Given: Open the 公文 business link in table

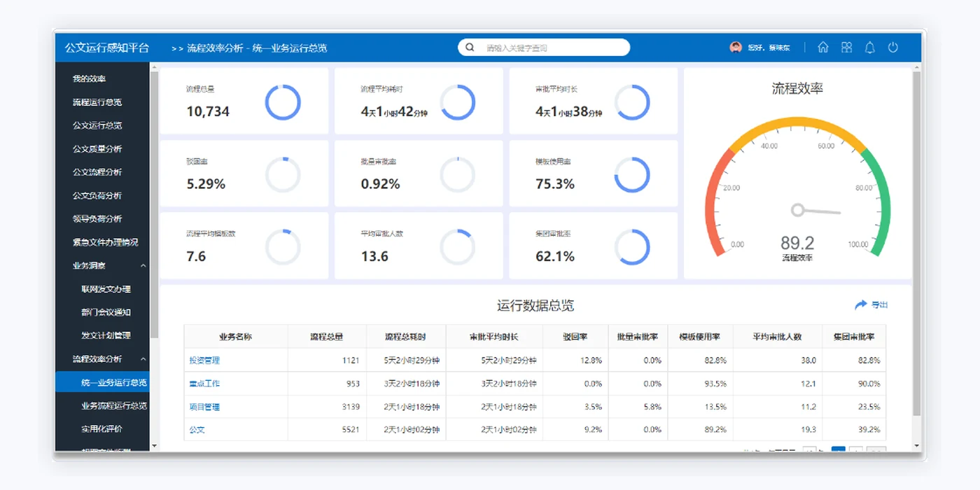Looking at the screenshot, I should point(197,430).
